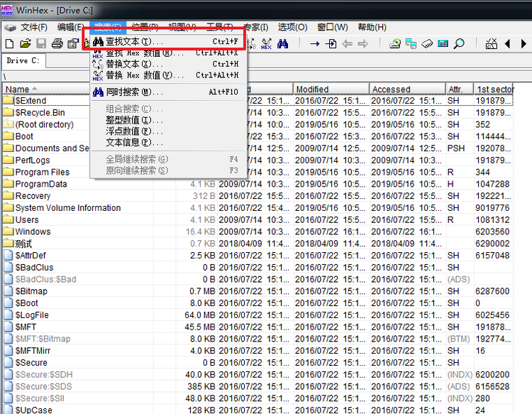
Task: Select the $Secure:$SDS entry
Action: [43, 386]
